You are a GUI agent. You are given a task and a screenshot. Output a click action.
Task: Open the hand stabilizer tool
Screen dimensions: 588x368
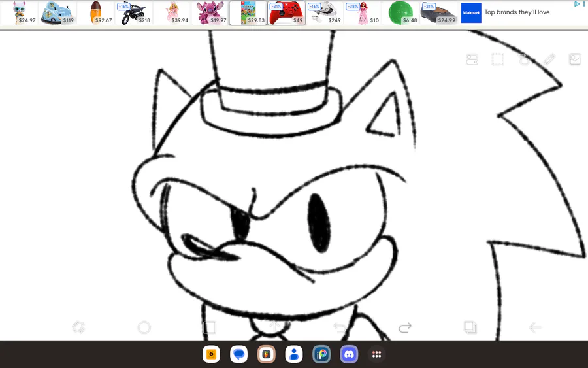(x=524, y=59)
